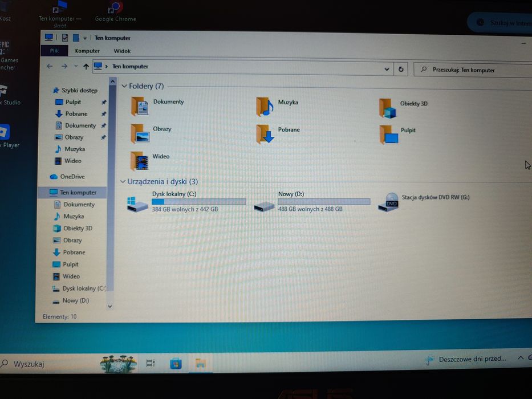Image resolution: width=532 pixels, height=399 pixels.
Task: Select Dysk lokalny (C:) in the navigation pane
Action: point(79,288)
